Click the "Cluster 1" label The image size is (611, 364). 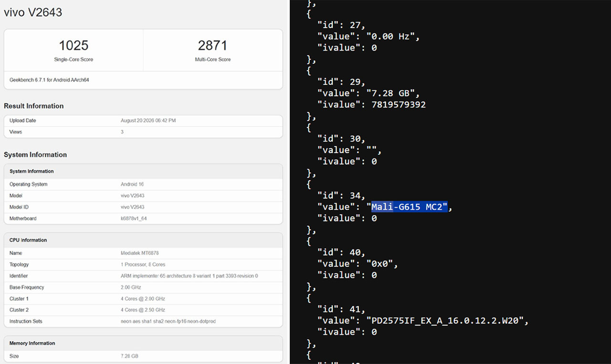pyautogui.click(x=19, y=299)
